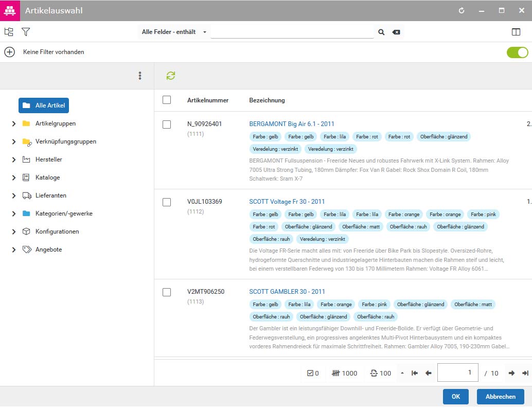Sort by the Artikelnummer column header

(x=208, y=100)
